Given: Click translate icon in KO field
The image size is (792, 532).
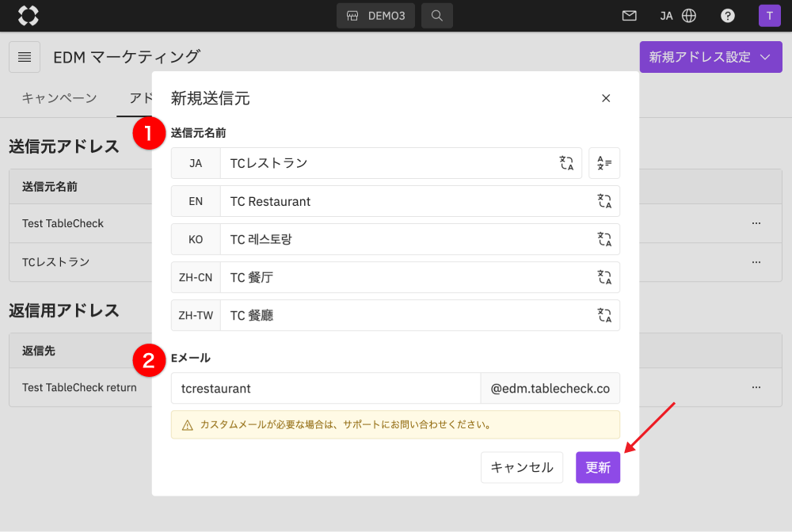Looking at the screenshot, I should (604, 239).
